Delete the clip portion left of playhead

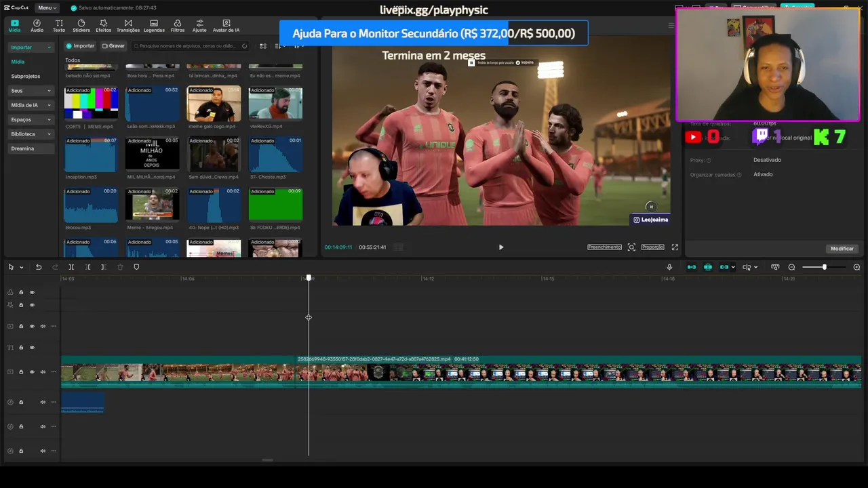click(87, 267)
